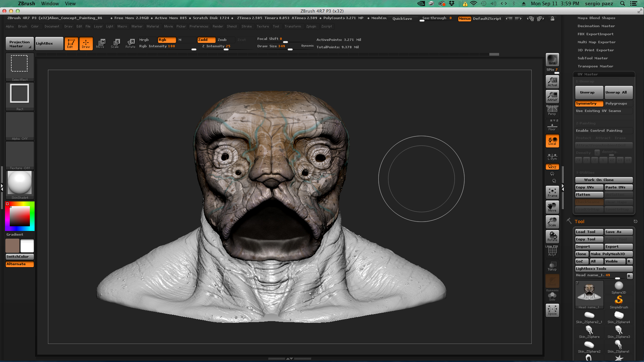644x362 pixels.
Task: Enable Zsub sculpt mode
Action: click(226, 40)
